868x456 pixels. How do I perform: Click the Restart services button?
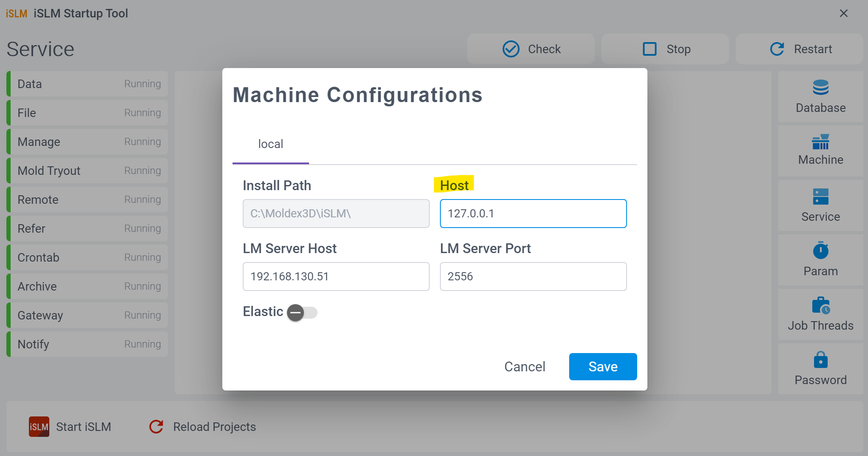799,49
